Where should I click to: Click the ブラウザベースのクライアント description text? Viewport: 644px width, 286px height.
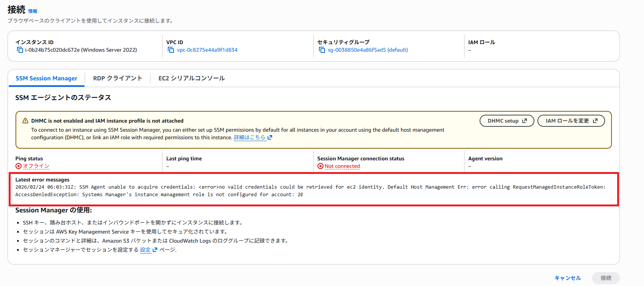tap(90, 21)
